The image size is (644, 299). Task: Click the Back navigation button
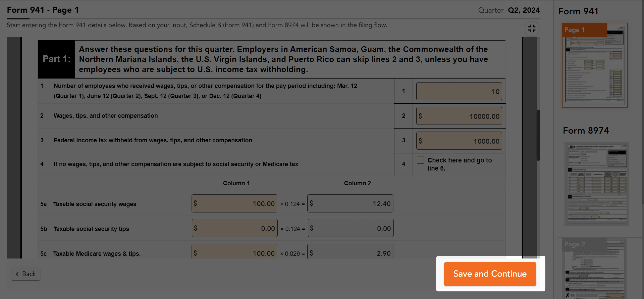(26, 273)
